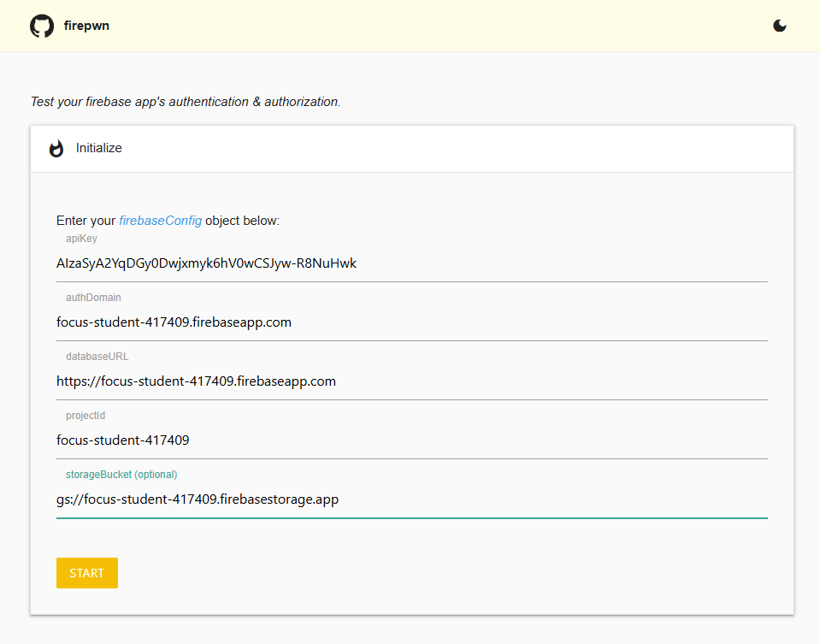The image size is (820, 644).
Task: Click the storageBucket input field
Action: pos(411,499)
